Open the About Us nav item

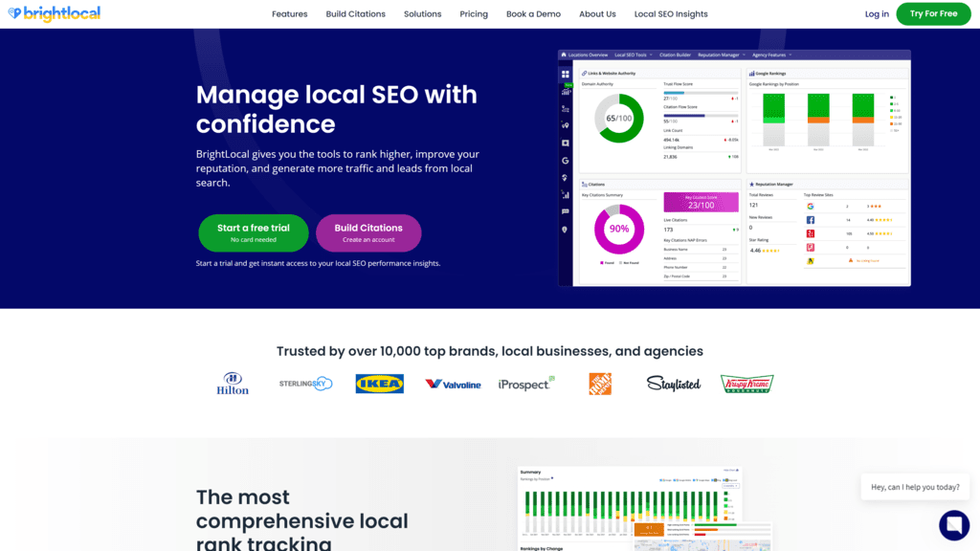click(597, 13)
